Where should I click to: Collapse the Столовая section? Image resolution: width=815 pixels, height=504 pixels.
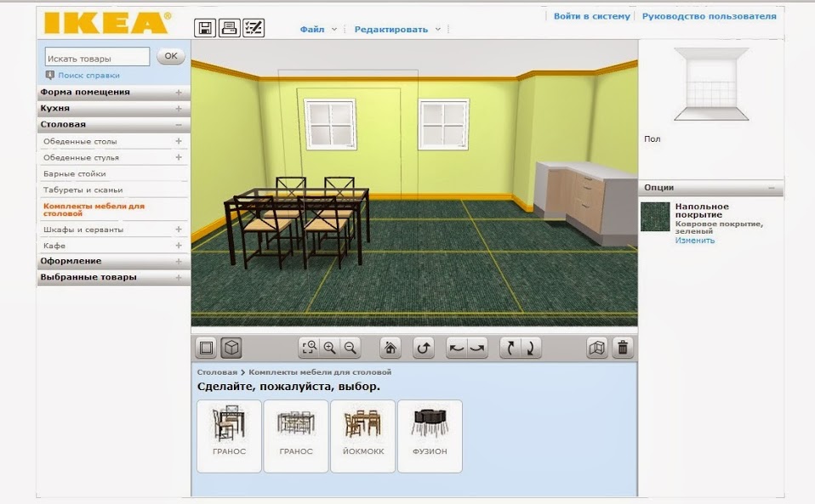click(179, 125)
